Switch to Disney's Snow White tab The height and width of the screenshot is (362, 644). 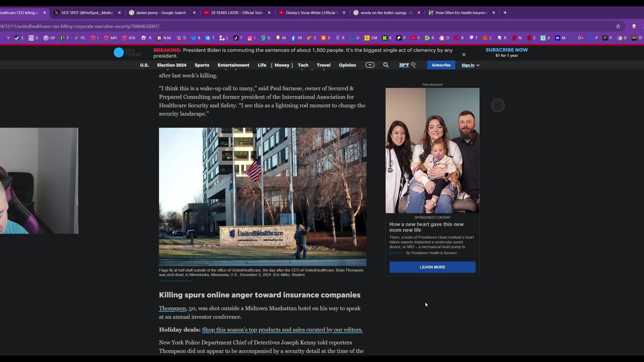311,13
